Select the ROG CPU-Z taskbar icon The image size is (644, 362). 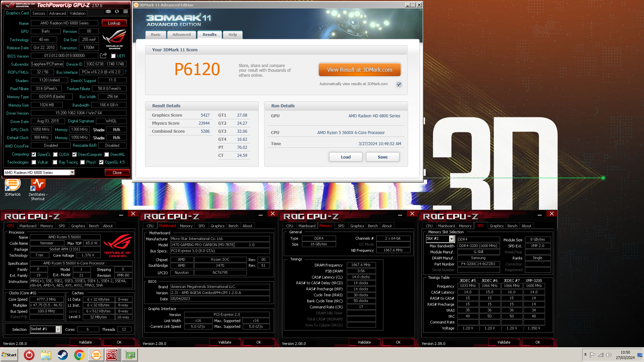[x=112, y=355]
